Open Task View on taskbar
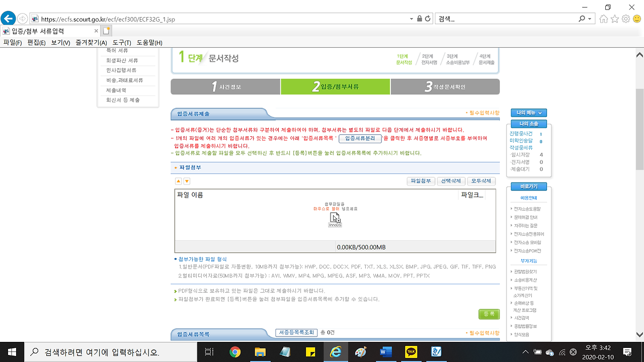Viewport: 644px width, 362px height. 210,352
